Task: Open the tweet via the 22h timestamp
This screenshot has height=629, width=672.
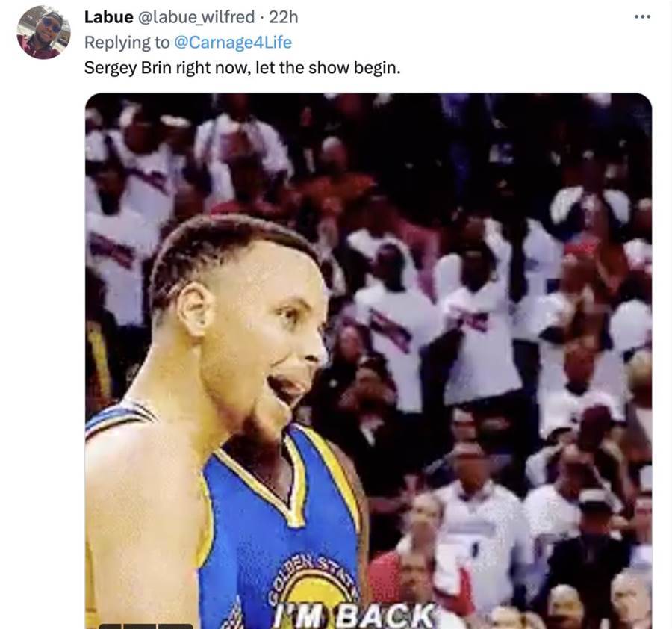Action: (x=283, y=17)
